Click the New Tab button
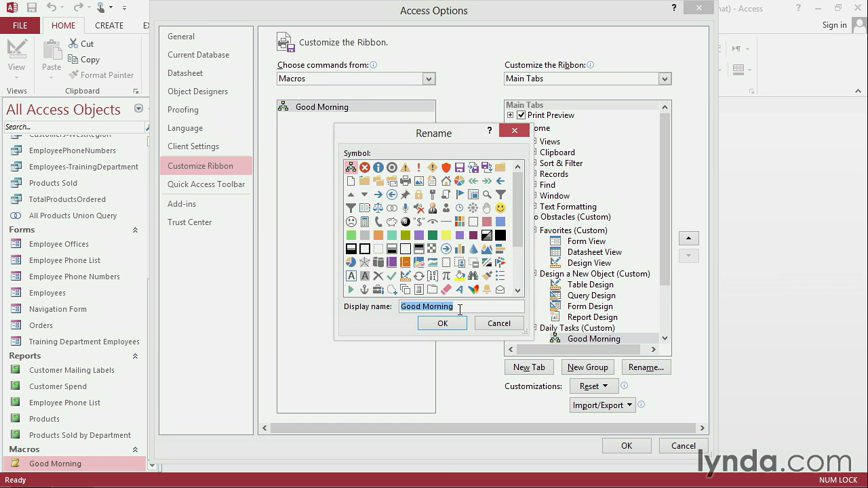The height and width of the screenshot is (488, 868). tap(529, 367)
